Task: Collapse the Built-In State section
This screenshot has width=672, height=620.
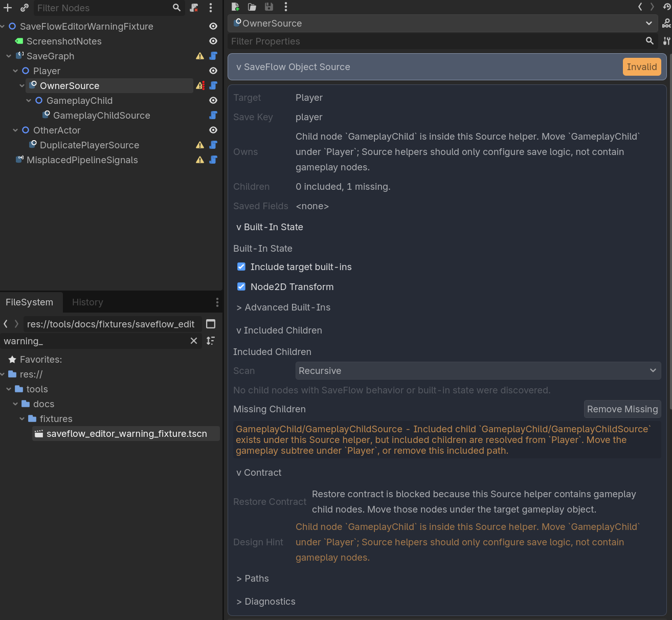Action: pos(270,227)
